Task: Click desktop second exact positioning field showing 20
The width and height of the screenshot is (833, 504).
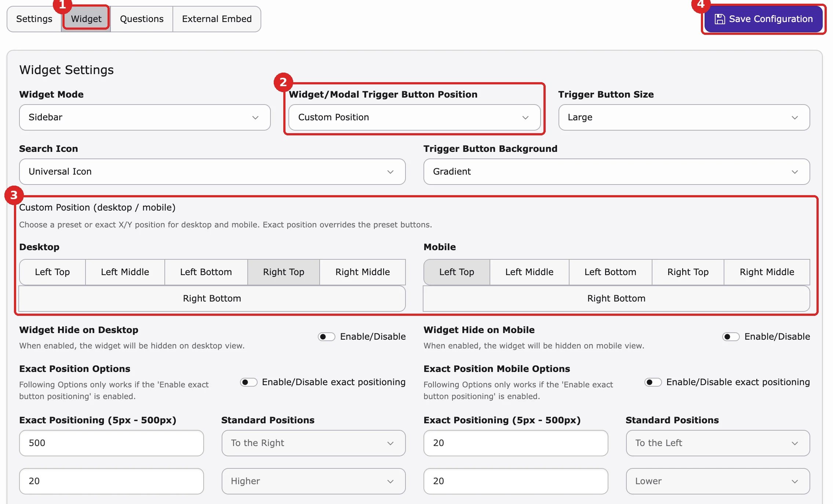Action: click(112, 481)
